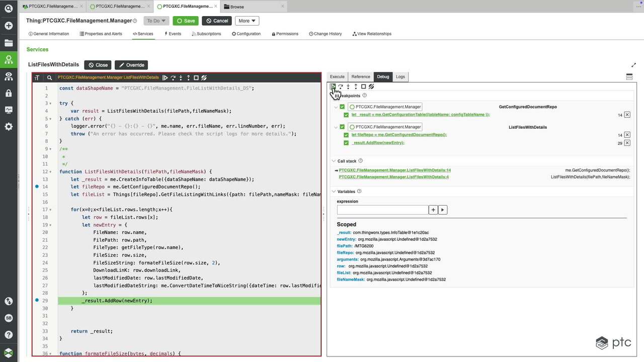Screen dimensions: 644x362
Task: Switch to the Logs tab
Action: point(400,77)
